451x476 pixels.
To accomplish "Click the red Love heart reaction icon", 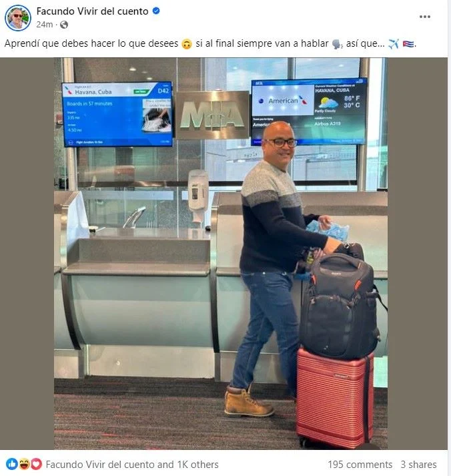I will [37, 463].
